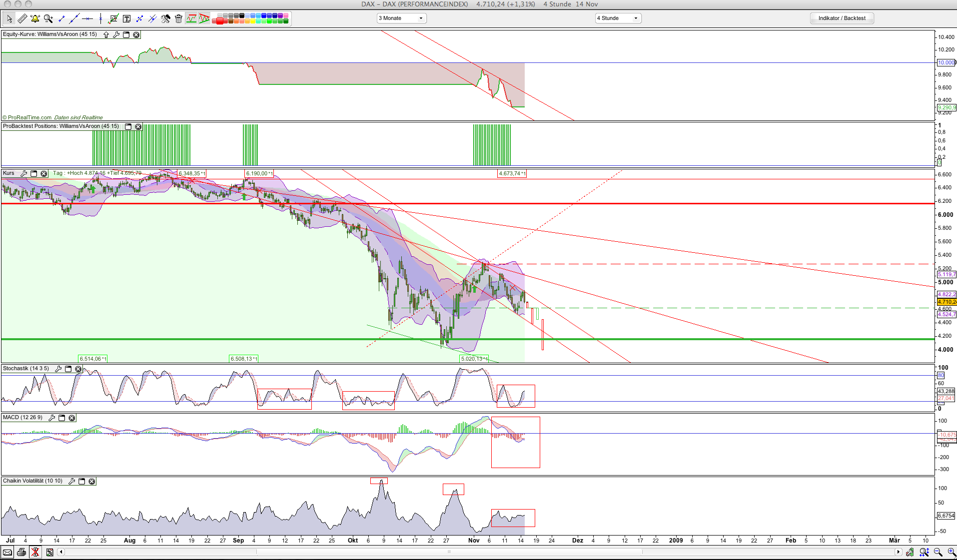Open the chart with notes indicator tool
The height and width of the screenshot is (560, 957).
click(x=113, y=19)
